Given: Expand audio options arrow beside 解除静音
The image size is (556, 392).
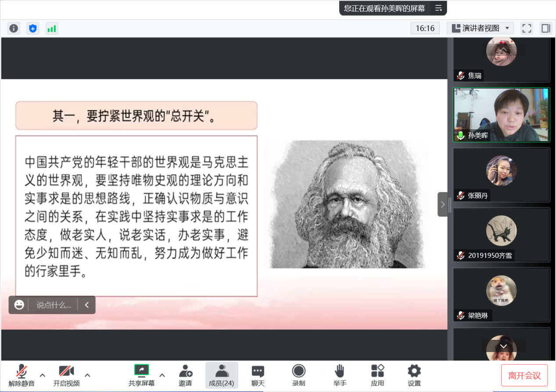Looking at the screenshot, I should point(43,375).
